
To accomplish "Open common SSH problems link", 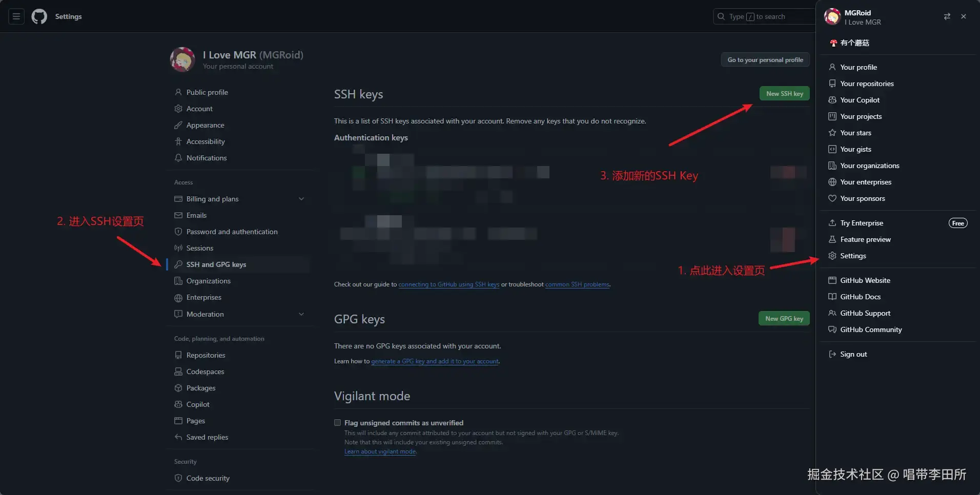I will [578, 284].
